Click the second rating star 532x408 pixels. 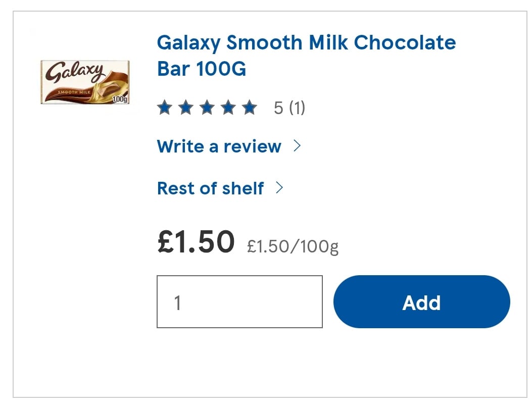tap(186, 108)
